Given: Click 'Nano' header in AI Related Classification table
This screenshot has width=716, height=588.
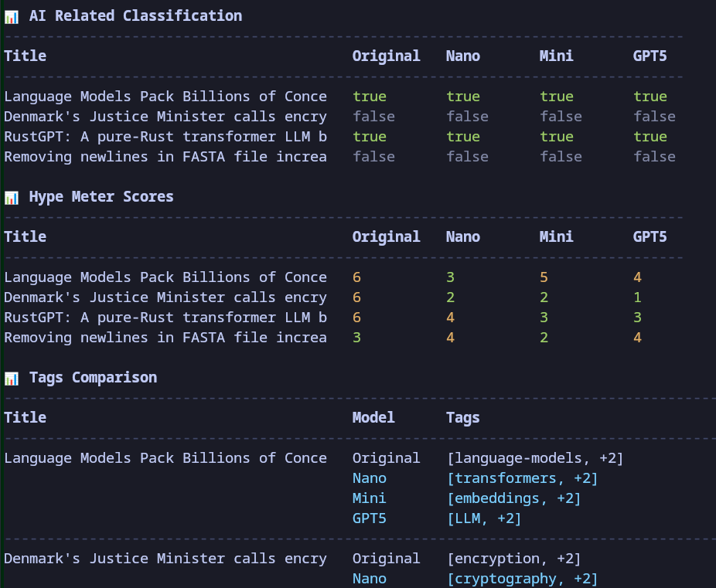Looking at the screenshot, I should point(462,56).
